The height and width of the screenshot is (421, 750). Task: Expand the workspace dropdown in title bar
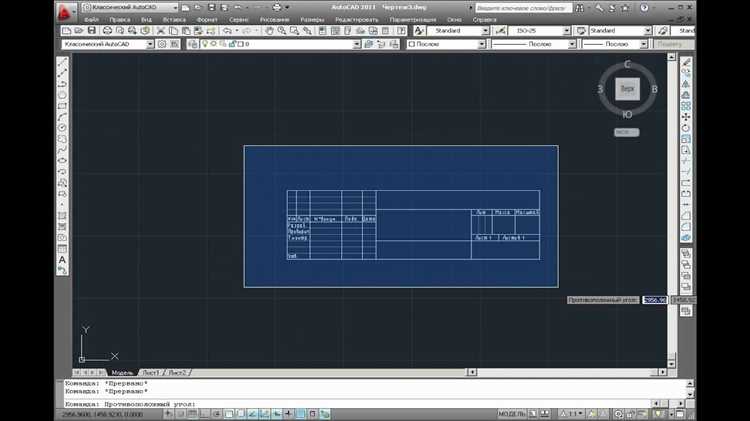click(175, 7)
